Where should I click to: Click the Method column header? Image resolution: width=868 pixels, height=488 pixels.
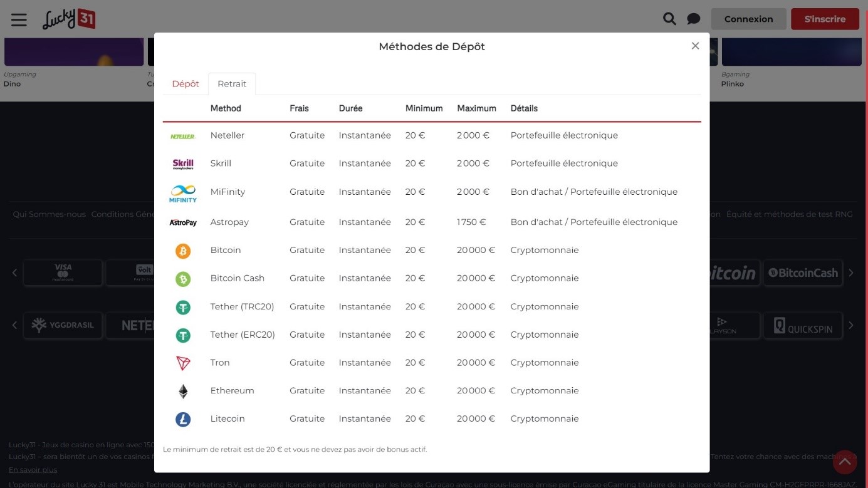pos(226,108)
